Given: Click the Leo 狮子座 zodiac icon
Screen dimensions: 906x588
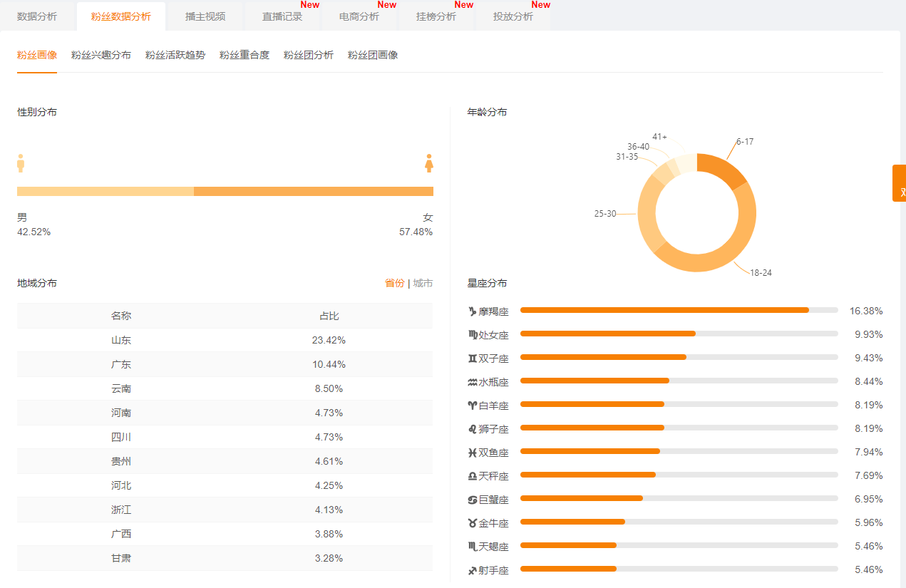Looking at the screenshot, I should point(472,429).
